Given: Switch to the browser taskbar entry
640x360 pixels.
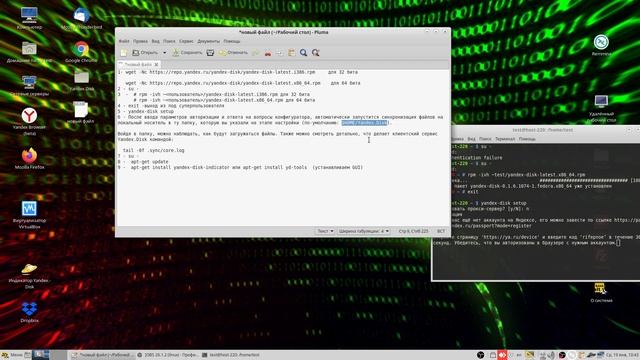Looking at the screenshot, I should click(x=168, y=355).
